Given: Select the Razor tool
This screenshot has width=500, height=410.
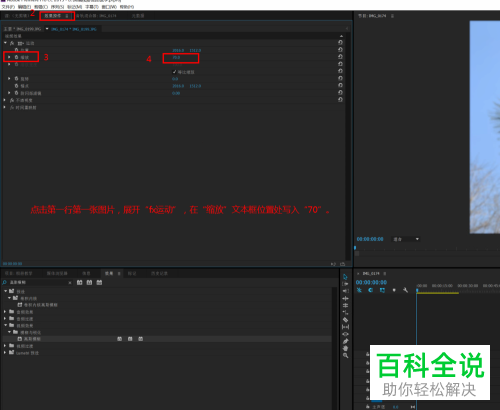Looking at the screenshot, I should (x=345, y=320).
